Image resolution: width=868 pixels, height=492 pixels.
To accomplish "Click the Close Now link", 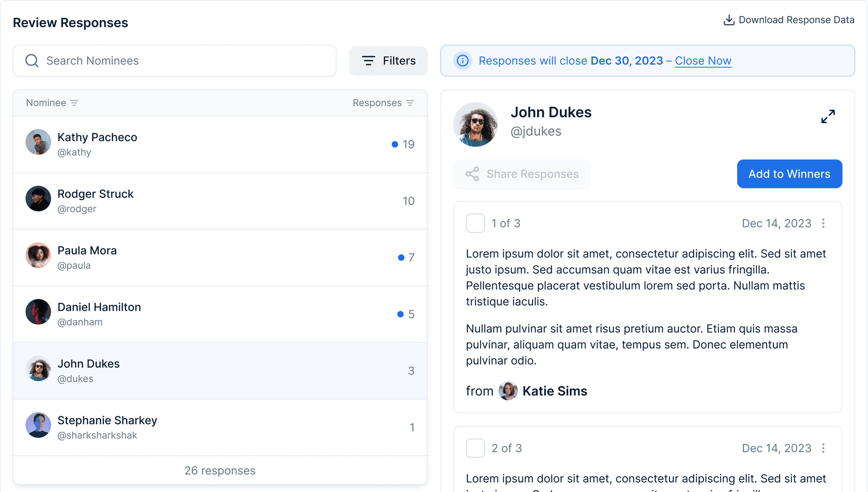I will (x=703, y=61).
